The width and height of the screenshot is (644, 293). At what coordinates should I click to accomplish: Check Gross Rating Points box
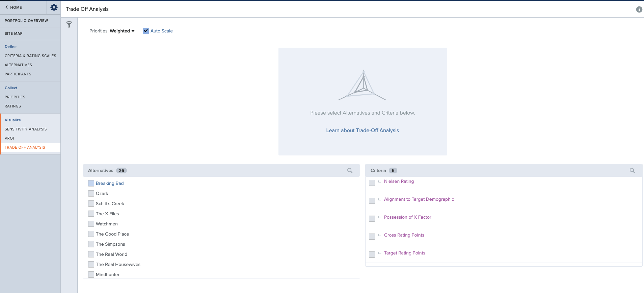click(x=372, y=237)
